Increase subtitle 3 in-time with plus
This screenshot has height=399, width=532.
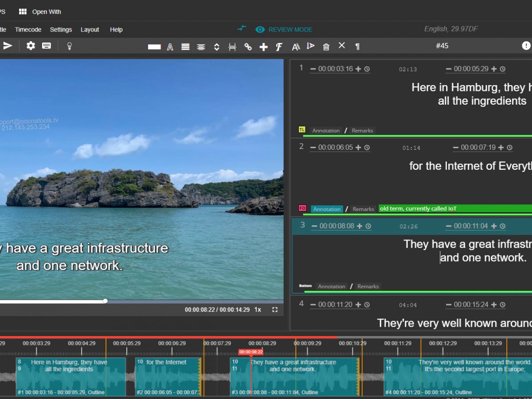359,226
